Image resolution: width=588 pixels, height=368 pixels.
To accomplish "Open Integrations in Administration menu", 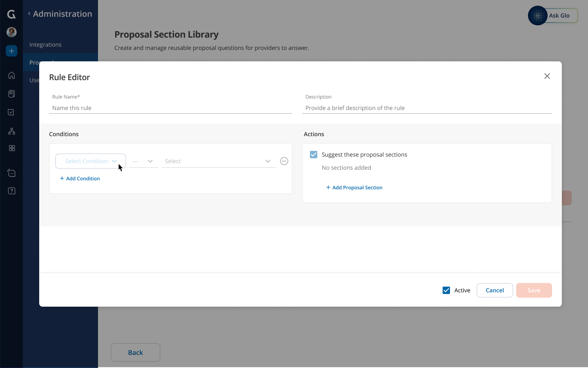I will [x=45, y=45].
